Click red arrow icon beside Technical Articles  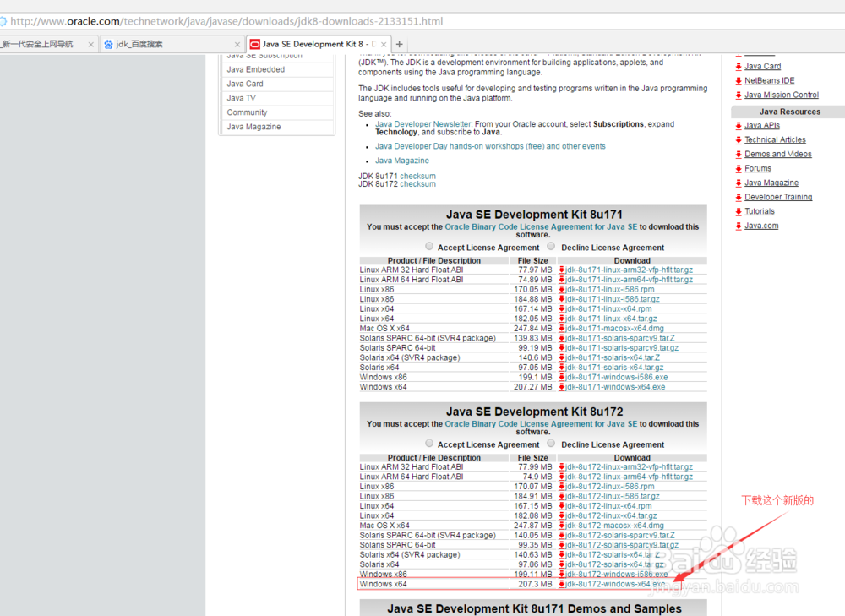[x=739, y=140]
